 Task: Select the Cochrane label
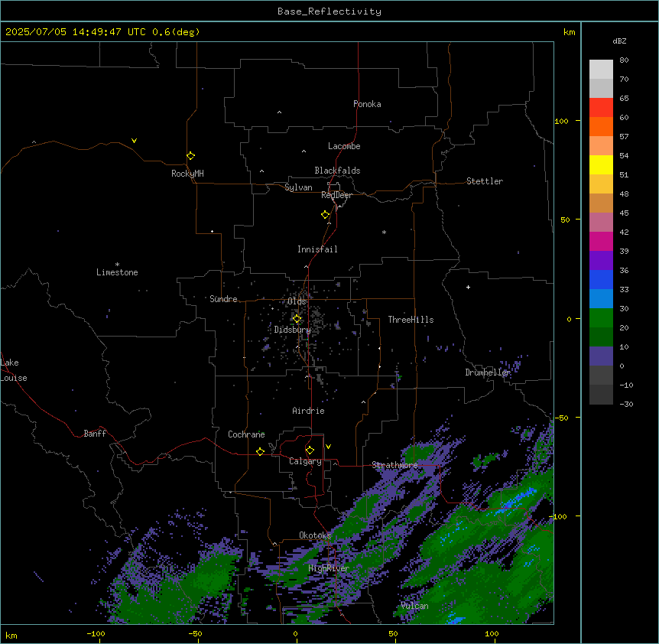coord(246,434)
